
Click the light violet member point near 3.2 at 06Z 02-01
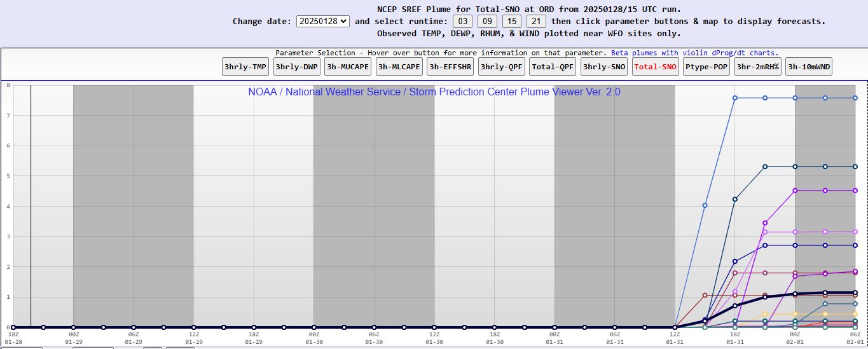pos(855,231)
